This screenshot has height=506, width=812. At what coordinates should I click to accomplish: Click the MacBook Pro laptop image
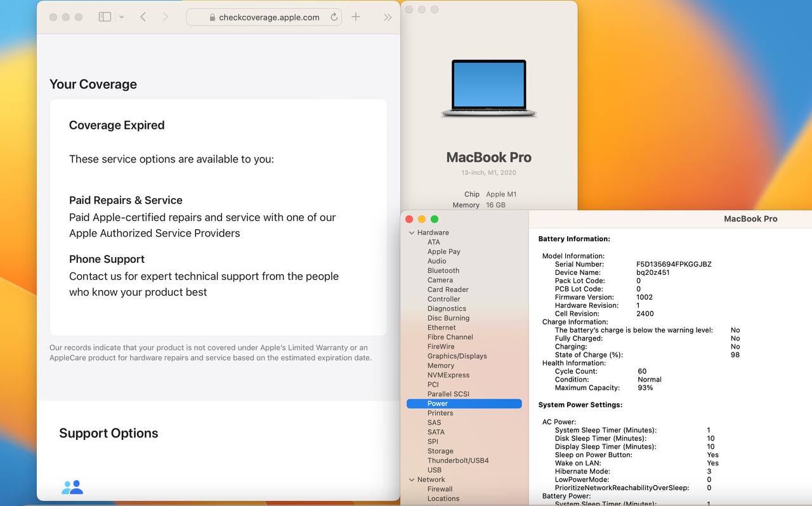[x=488, y=88]
